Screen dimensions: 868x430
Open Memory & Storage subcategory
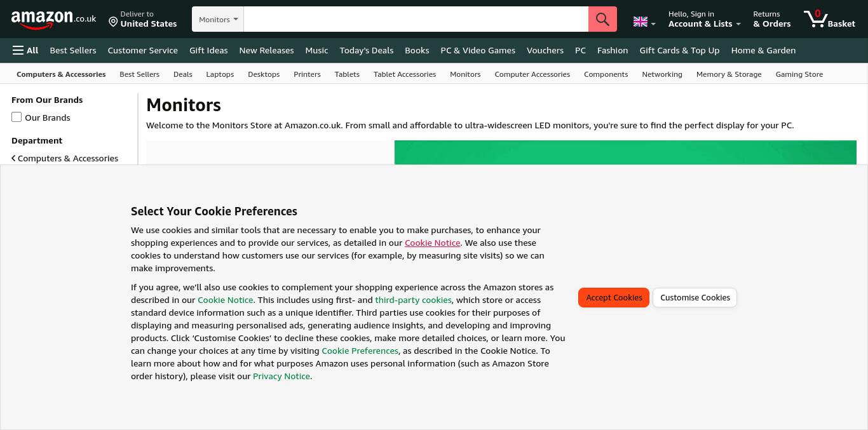pyautogui.click(x=729, y=74)
